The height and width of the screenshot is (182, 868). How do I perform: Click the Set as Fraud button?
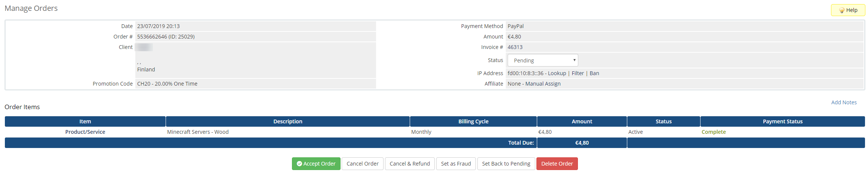coord(456,164)
